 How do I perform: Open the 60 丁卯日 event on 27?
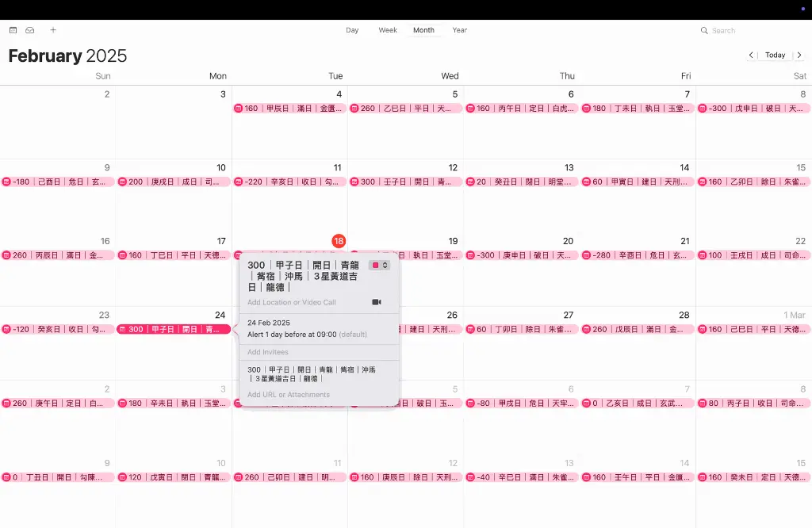(522, 329)
